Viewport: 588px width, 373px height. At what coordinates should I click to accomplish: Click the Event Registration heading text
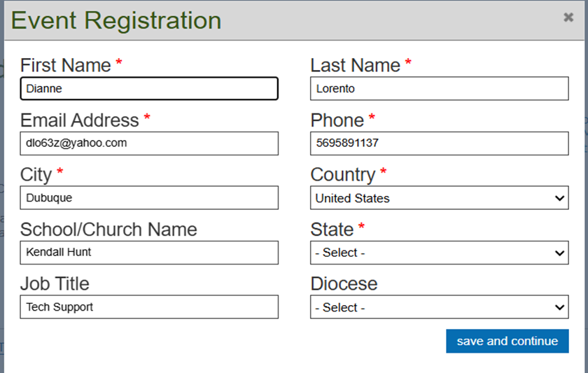click(x=116, y=20)
